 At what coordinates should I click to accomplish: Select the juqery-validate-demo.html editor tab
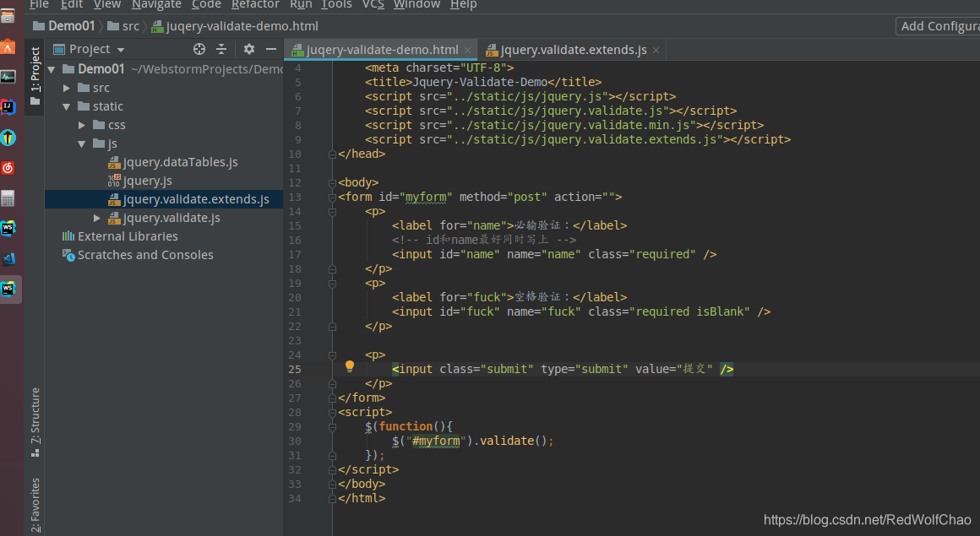(382, 50)
